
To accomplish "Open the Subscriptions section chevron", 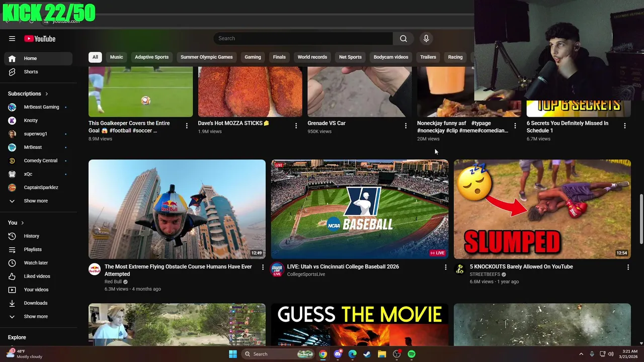I will 47,94.
